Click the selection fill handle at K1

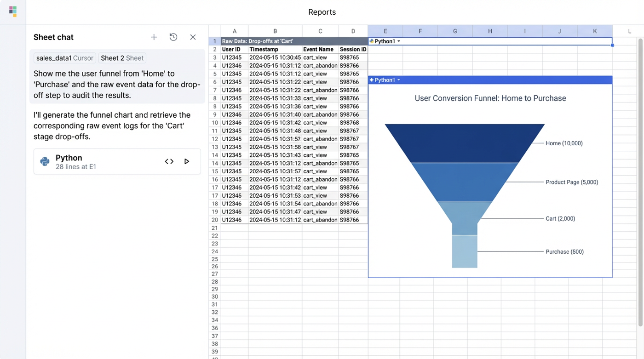coord(612,45)
